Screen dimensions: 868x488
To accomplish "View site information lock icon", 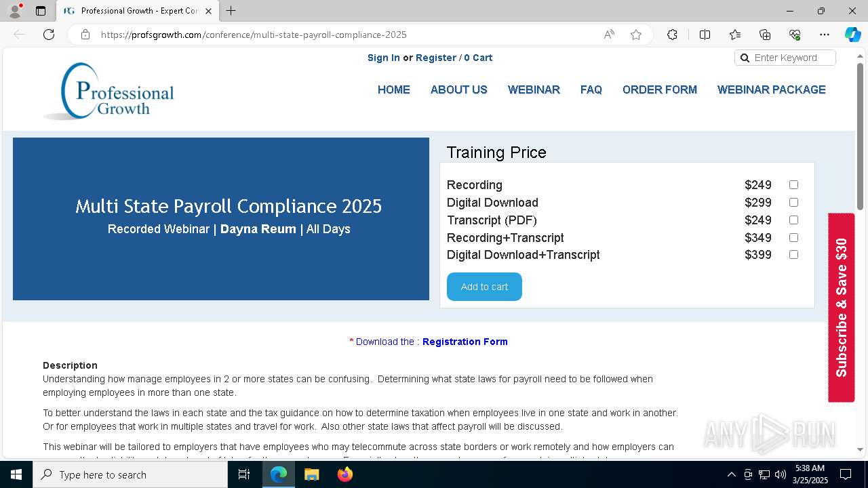I will [85, 35].
